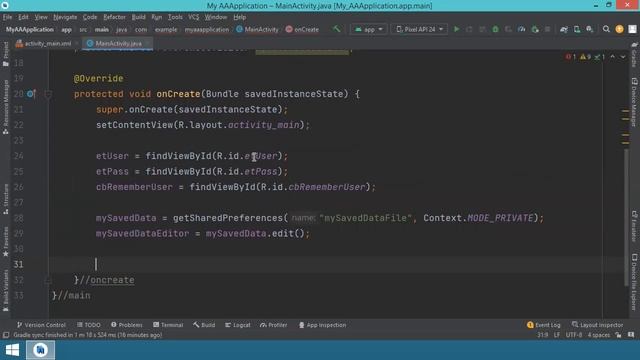Image resolution: width=640 pixels, height=360 pixels.
Task: Click the orange account avatar icon
Action: pyautogui.click(x=619, y=29)
